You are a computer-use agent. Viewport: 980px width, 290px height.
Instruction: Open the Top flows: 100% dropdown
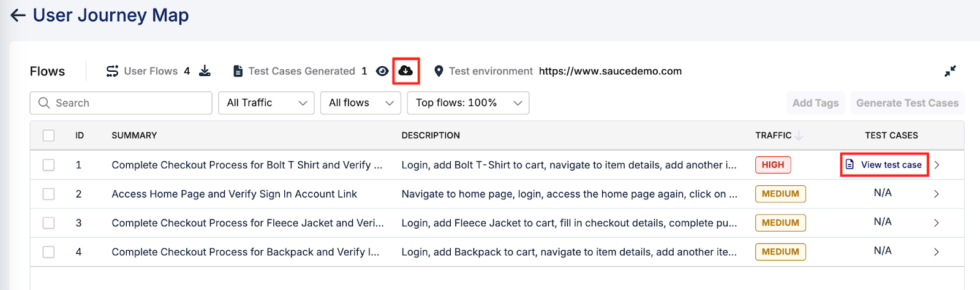pyautogui.click(x=468, y=103)
